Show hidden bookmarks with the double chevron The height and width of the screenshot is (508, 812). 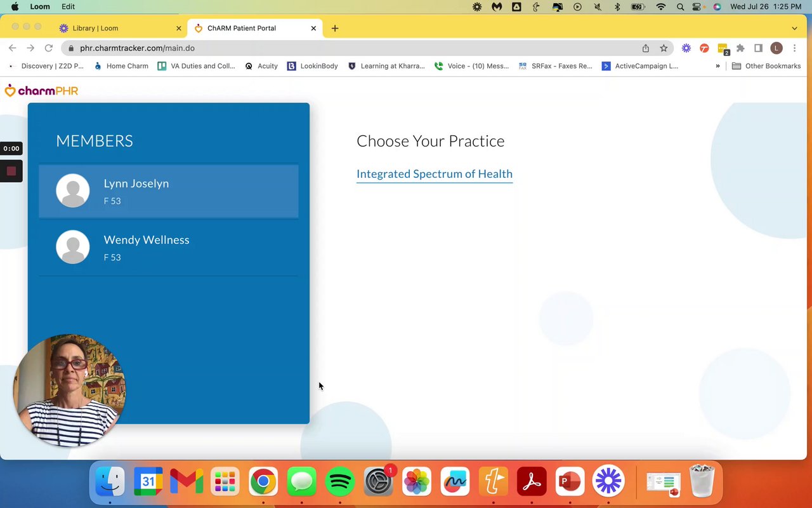click(717, 66)
